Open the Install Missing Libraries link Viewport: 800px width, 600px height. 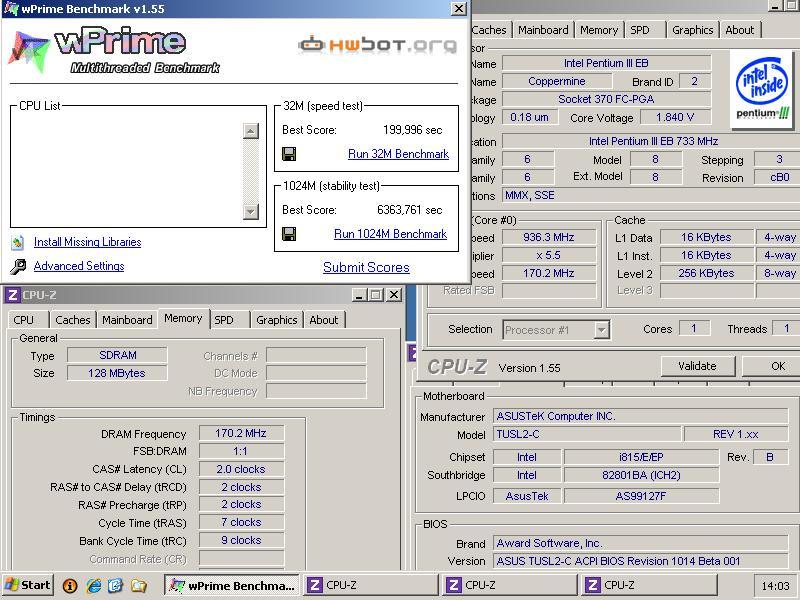(x=88, y=242)
